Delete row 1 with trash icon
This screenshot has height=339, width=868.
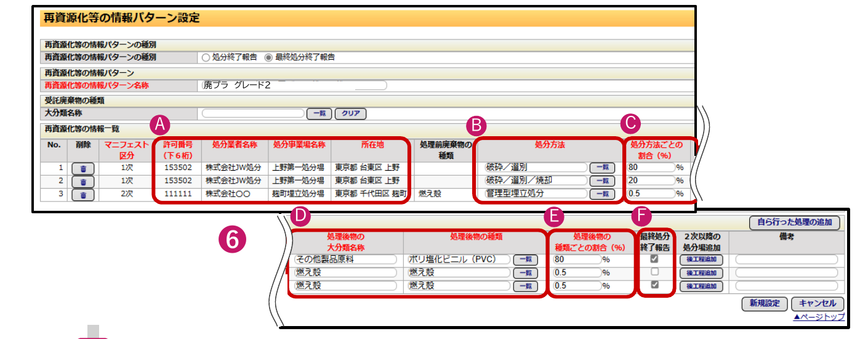tap(83, 168)
